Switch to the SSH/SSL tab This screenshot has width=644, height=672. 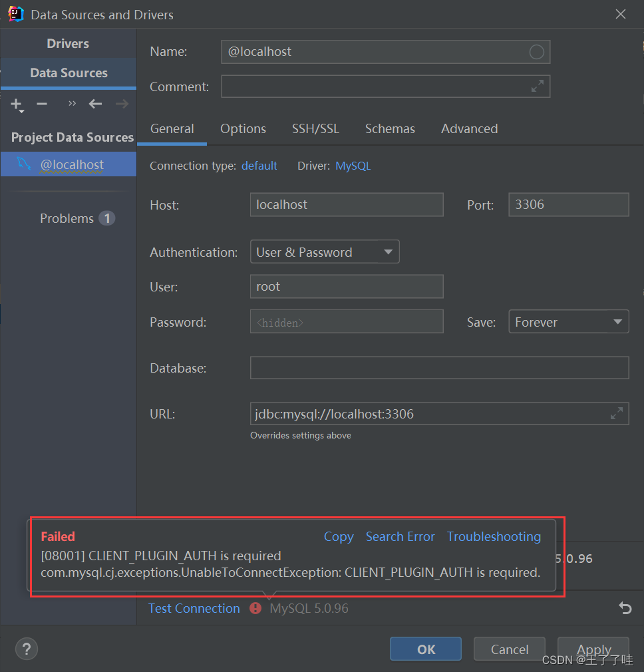coord(315,128)
